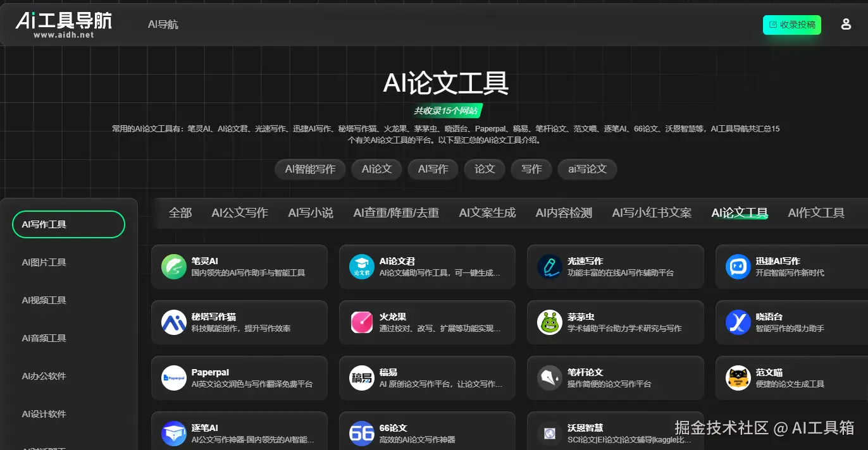Screen dimensions: 868x450
Task: Click the 收录投稿 submit button
Action: tap(792, 25)
